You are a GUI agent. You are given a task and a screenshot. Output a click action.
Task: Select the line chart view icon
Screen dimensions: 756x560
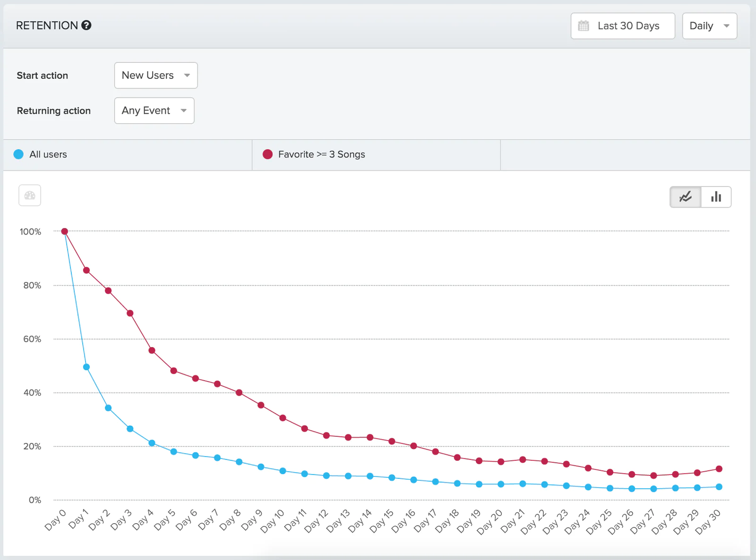tap(685, 197)
